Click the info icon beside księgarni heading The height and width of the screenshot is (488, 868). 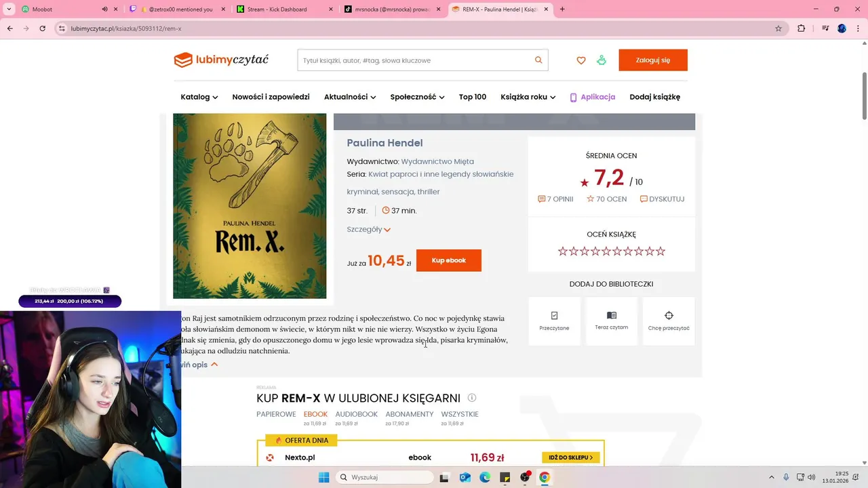472,398
